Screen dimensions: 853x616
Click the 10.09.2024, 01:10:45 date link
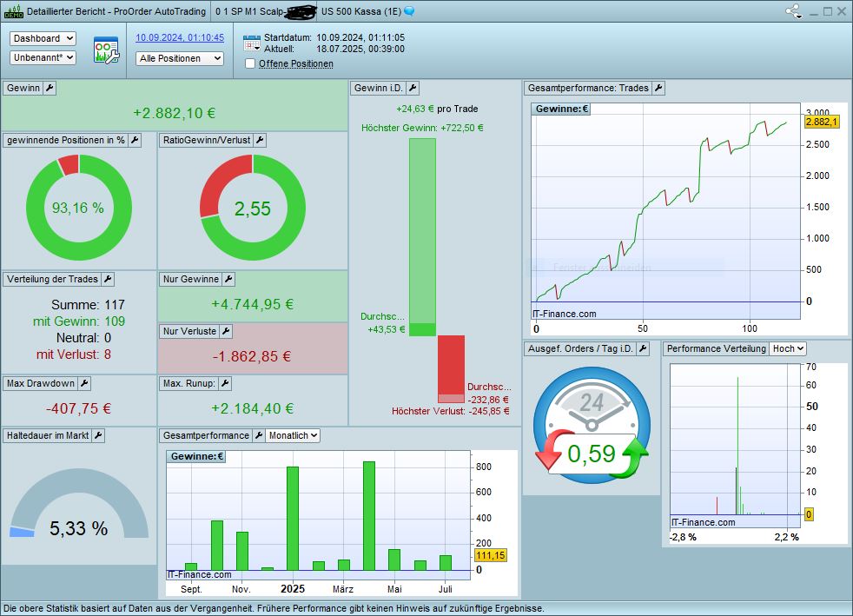(180, 37)
